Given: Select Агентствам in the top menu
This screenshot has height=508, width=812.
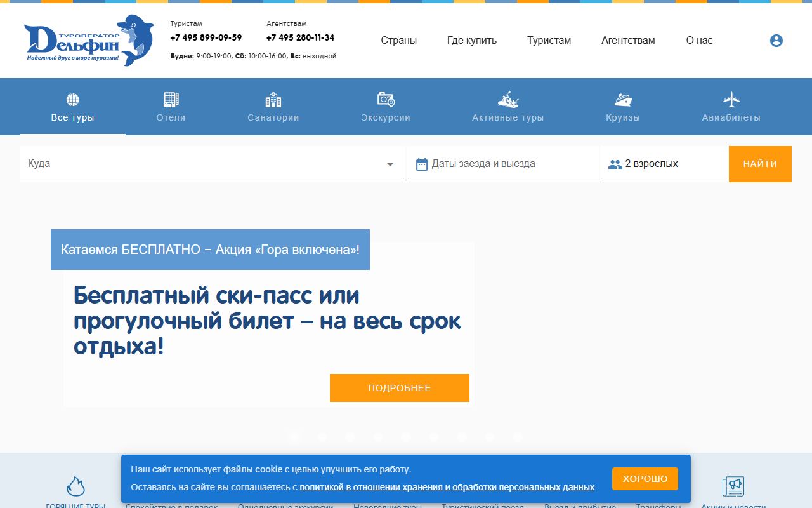Looking at the screenshot, I should coord(628,41).
